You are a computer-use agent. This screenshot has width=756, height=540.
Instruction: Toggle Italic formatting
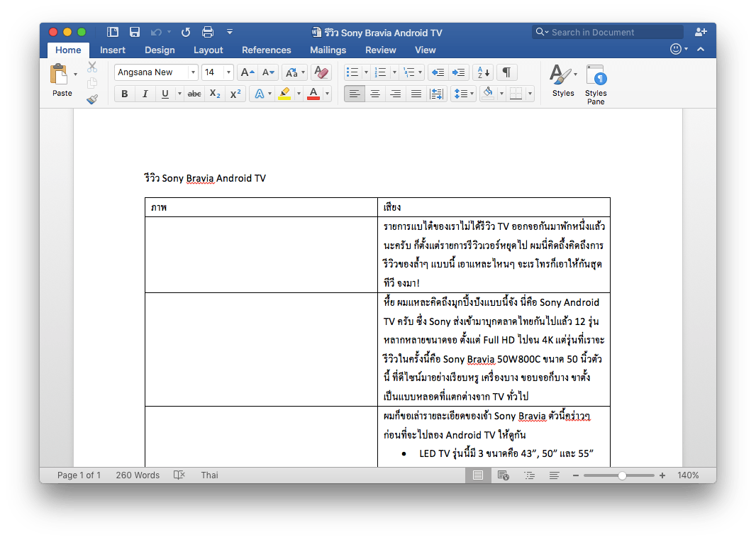pyautogui.click(x=145, y=94)
